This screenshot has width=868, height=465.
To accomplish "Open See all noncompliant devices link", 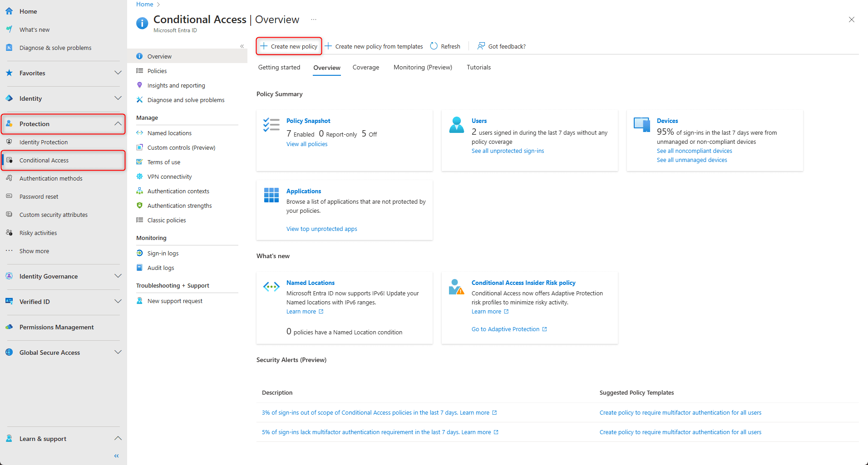I will coord(694,151).
